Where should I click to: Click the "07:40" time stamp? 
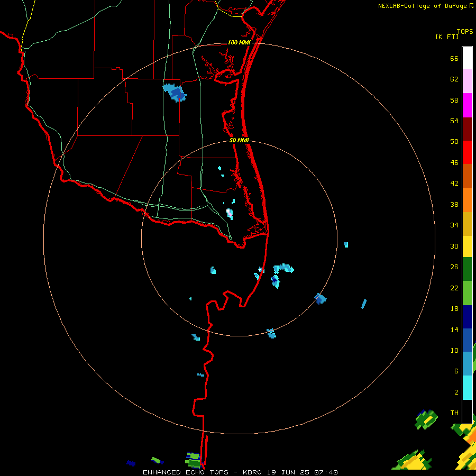click(326, 472)
